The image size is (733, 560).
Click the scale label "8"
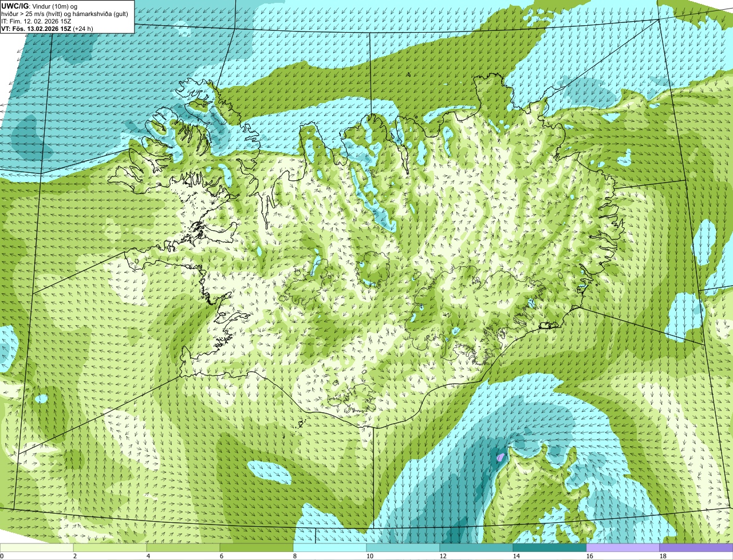295,556
